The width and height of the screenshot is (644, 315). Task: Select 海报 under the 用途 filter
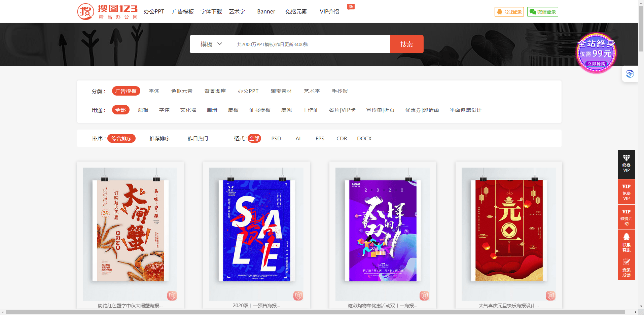click(x=143, y=110)
